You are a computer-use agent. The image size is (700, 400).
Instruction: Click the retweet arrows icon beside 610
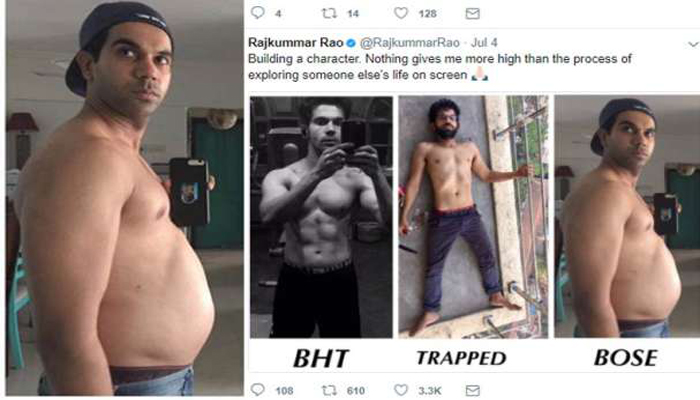pos(329,391)
